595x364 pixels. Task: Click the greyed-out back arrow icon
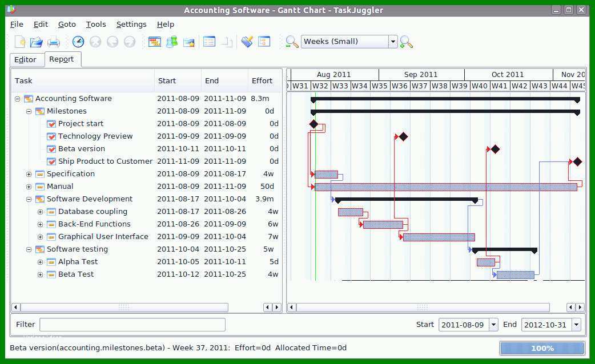tap(112, 42)
